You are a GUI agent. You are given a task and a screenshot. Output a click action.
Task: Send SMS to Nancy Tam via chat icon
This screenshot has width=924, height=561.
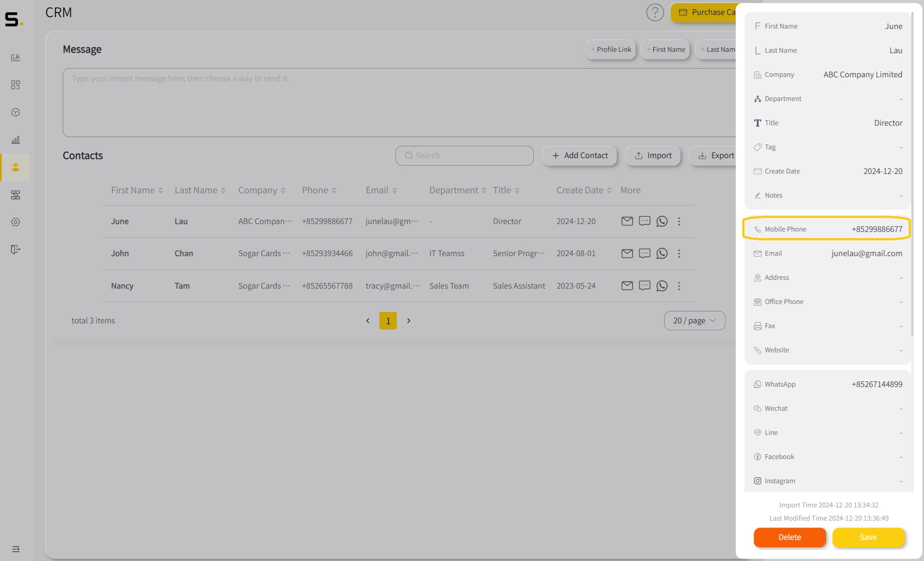[644, 286]
